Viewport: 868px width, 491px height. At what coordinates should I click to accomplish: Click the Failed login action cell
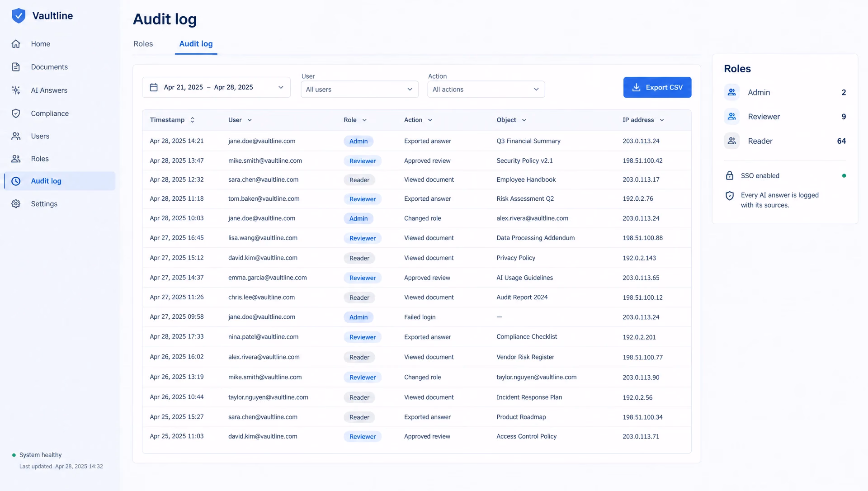tap(420, 317)
